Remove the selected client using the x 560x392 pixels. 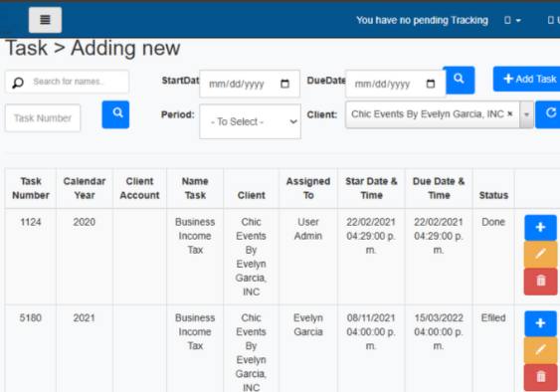pyautogui.click(x=510, y=113)
